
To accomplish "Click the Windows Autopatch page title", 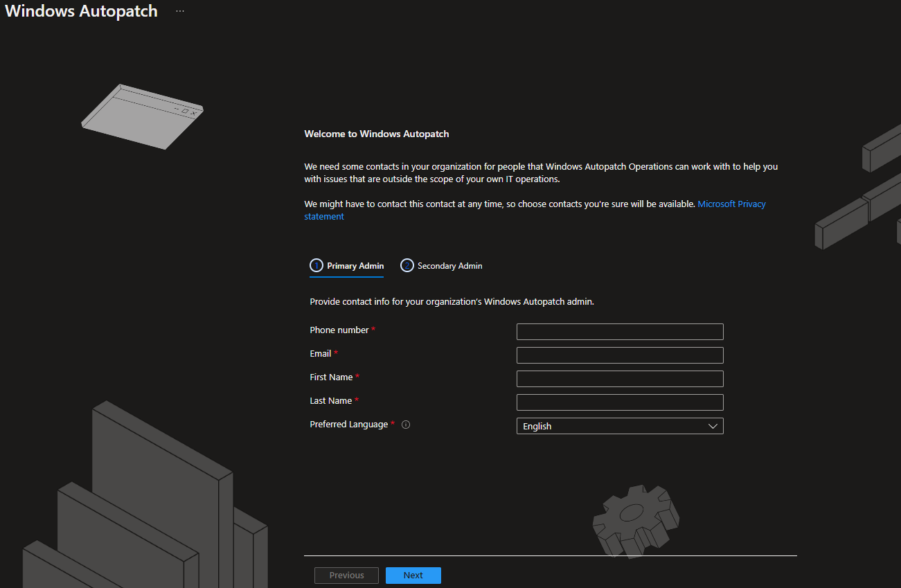I will [x=82, y=12].
